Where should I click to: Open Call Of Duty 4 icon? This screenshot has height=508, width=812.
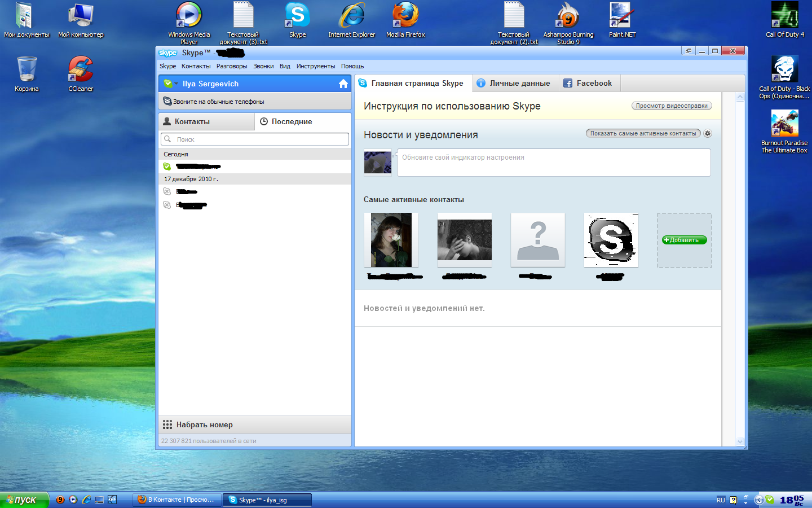[785, 20]
